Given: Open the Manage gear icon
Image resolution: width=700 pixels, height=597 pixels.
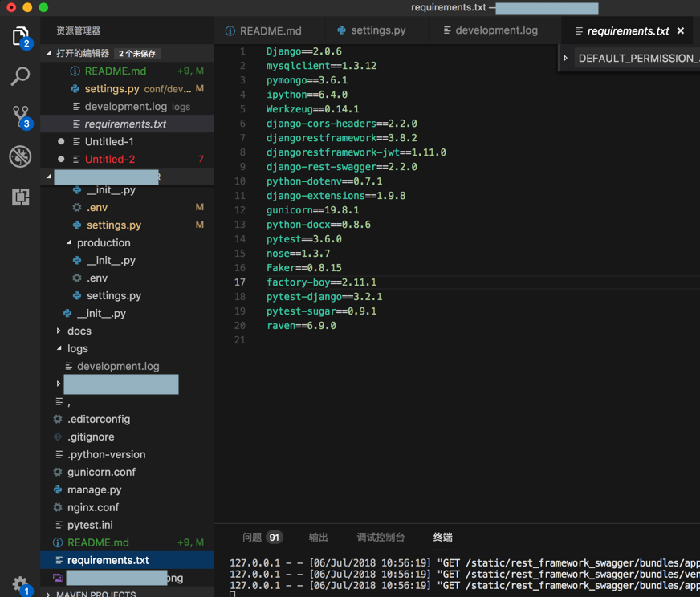Looking at the screenshot, I should [x=19, y=584].
